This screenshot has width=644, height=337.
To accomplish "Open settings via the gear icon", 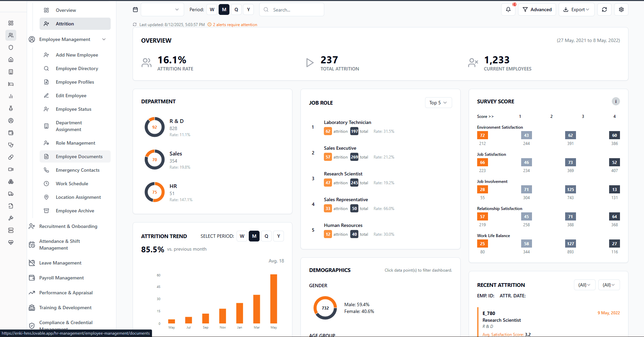I will [621, 10].
